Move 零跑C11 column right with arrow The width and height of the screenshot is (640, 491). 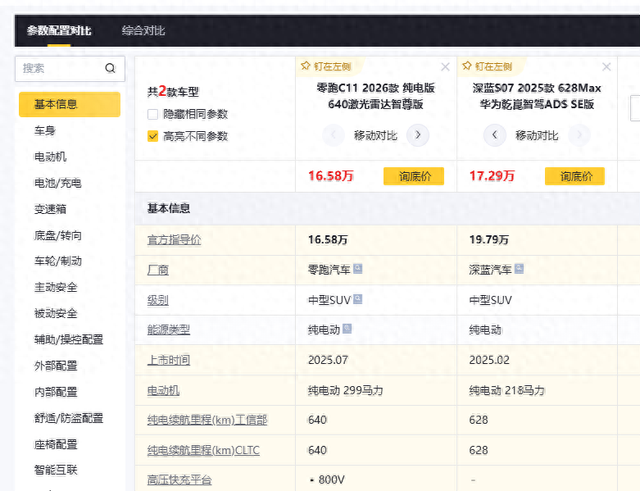[x=418, y=135]
